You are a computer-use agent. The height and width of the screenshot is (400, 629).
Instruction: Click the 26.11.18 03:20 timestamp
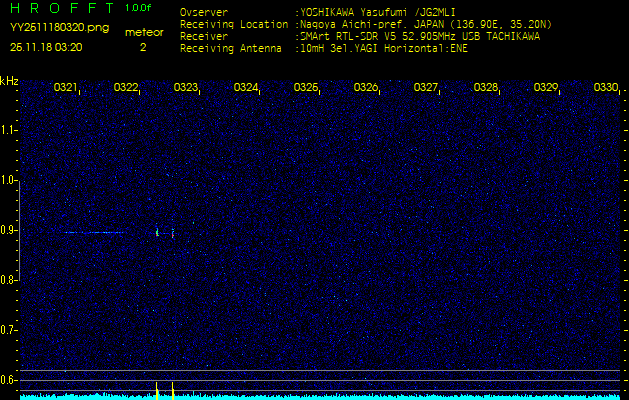click(46, 46)
